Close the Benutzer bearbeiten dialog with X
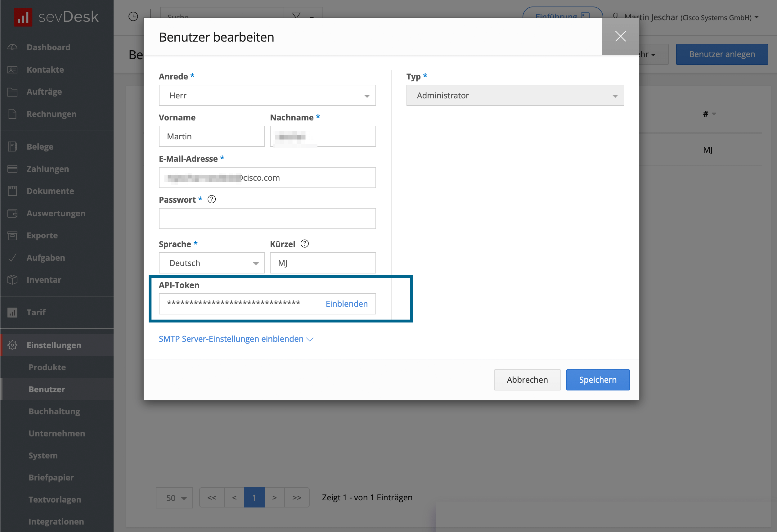This screenshot has height=532, width=777. point(620,36)
